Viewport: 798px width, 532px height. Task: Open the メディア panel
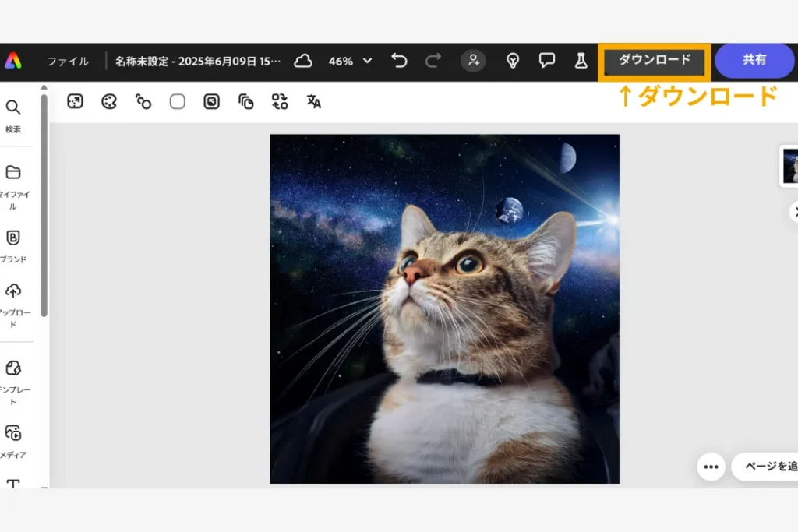pos(13,439)
